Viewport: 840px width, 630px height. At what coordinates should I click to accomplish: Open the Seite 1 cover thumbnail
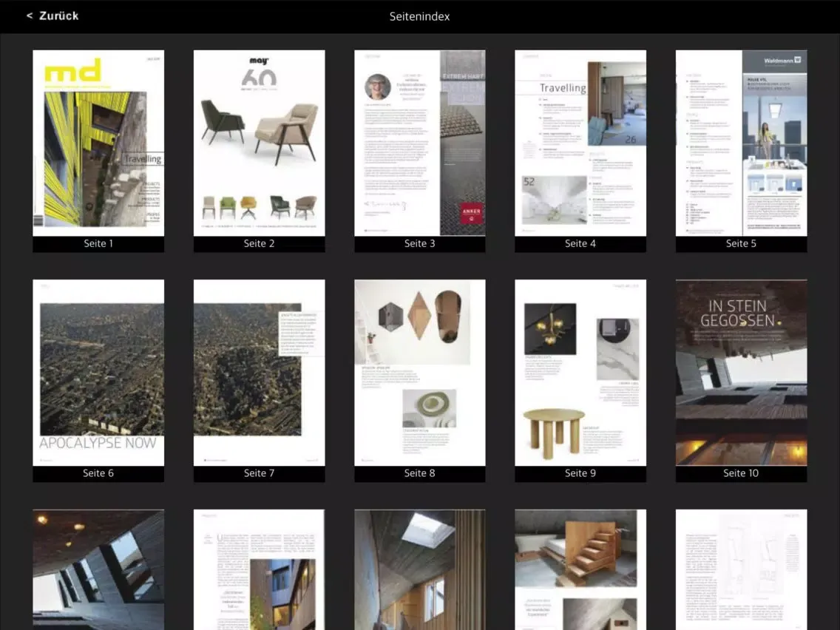(98, 143)
